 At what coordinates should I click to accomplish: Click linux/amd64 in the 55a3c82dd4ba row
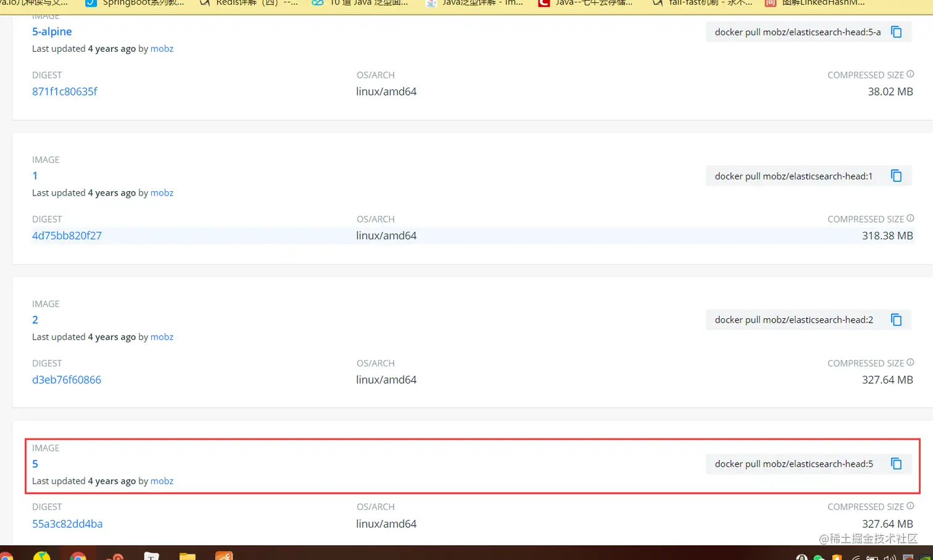(x=386, y=524)
